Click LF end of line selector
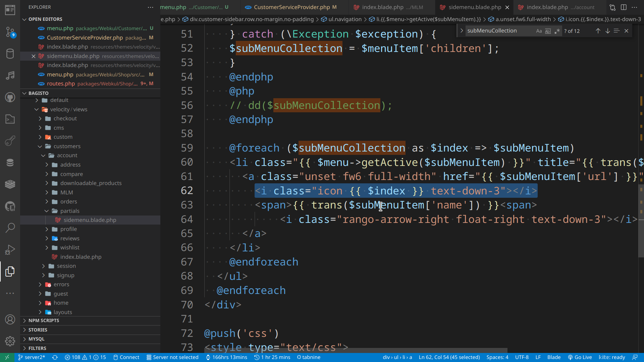The height and width of the screenshot is (362, 644). 538,357
